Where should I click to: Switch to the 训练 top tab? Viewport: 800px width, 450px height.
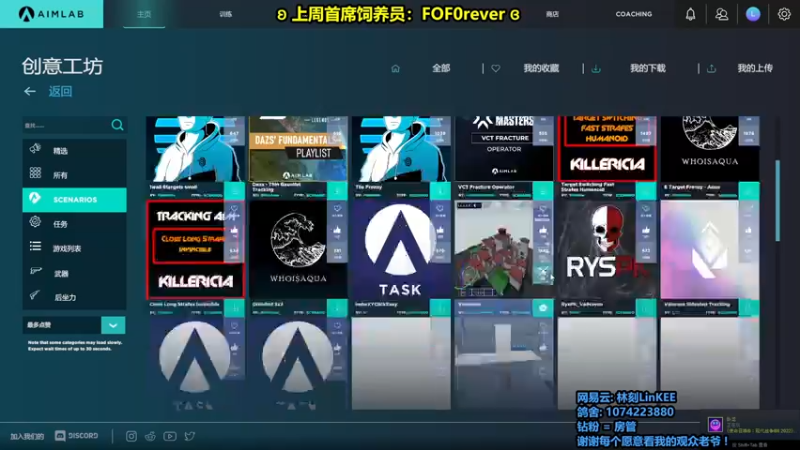pos(226,14)
